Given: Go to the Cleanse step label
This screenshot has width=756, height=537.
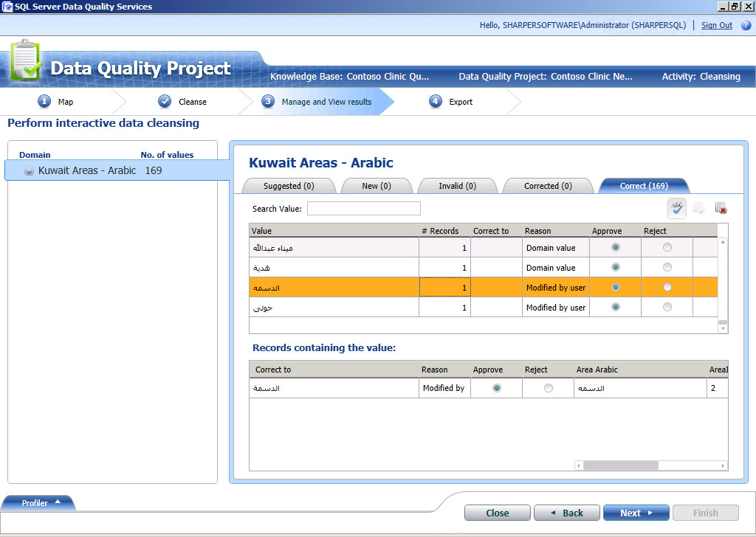Looking at the screenshot, I should pyautogui.click(x=193, y=102).
